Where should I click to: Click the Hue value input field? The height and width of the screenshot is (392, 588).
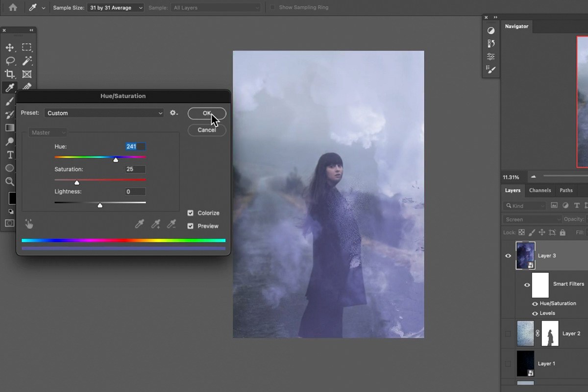(135, 147)
